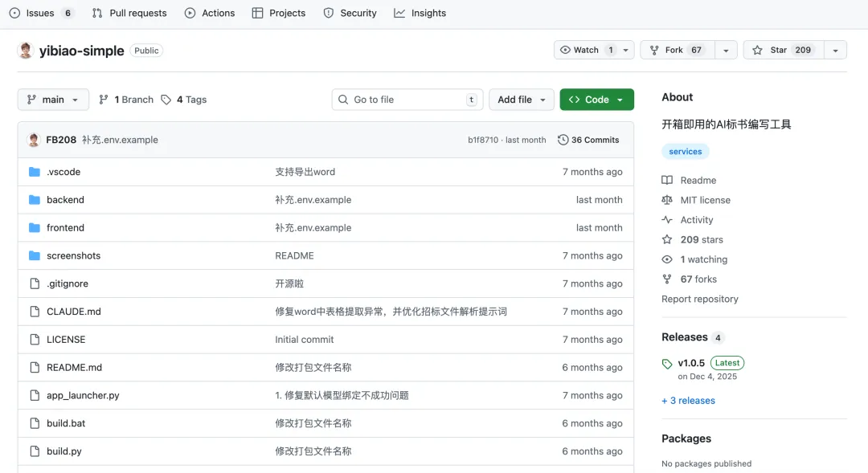Open the frontend folder
This screenshot has width=868, height=473.
(65, 228)
